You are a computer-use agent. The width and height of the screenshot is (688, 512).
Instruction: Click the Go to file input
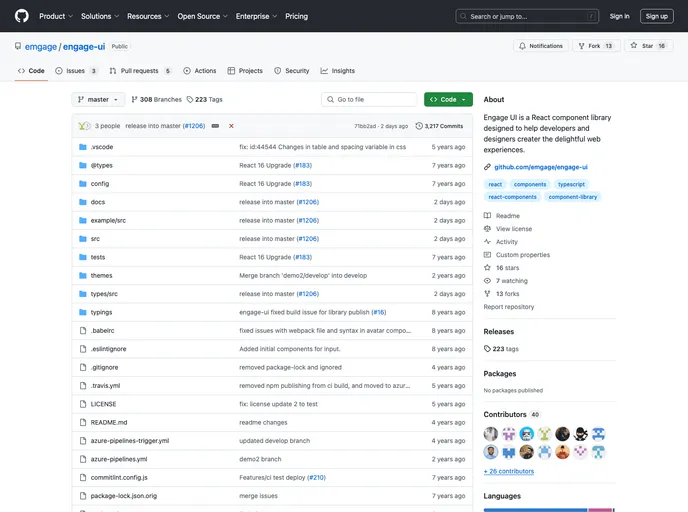[x=369, y=100]
